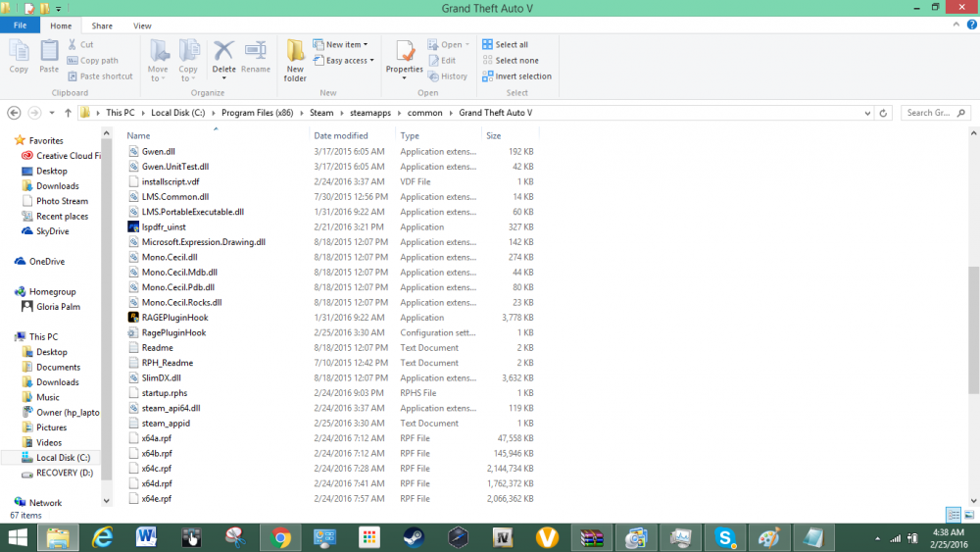Viewport: 980px width, 552px height.
Task: Expand the address bar history dropdown
Action: 867,113
